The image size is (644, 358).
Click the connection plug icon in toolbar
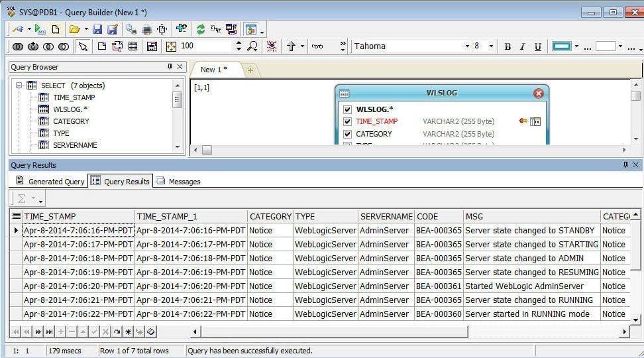point(18,29)
